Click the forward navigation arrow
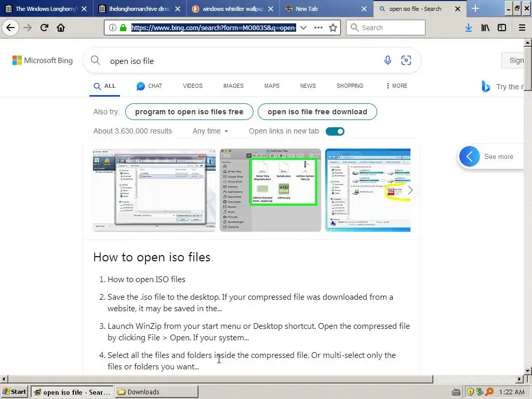This screenshot has height=399, width=532. coord(28,28)
